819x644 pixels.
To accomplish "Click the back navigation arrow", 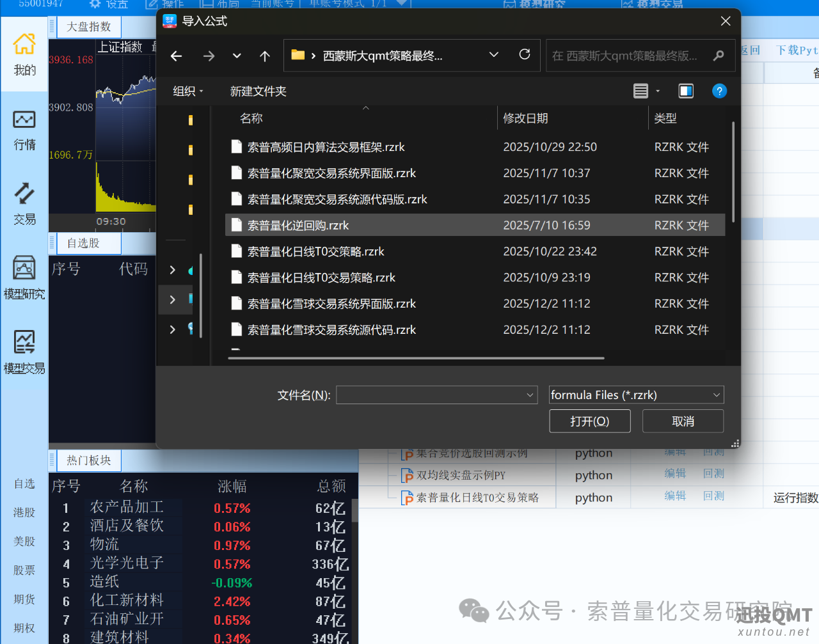I will click(x=176, y=56).
